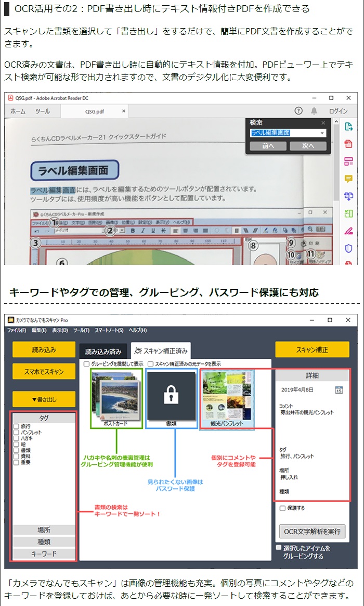Open the ツール(T) menu in scan app
The height and width of the screenshot is (606, 364).
(81, 331)
